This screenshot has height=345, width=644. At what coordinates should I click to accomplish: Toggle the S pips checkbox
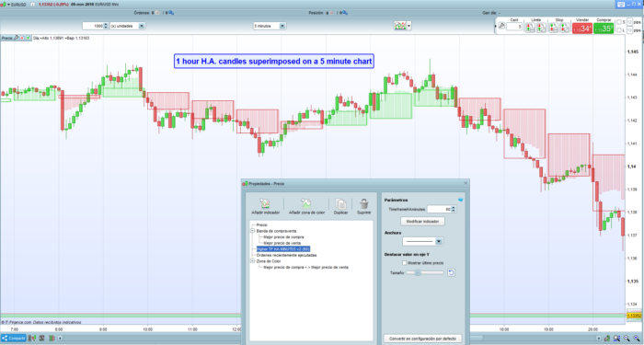tap(619, 22)
